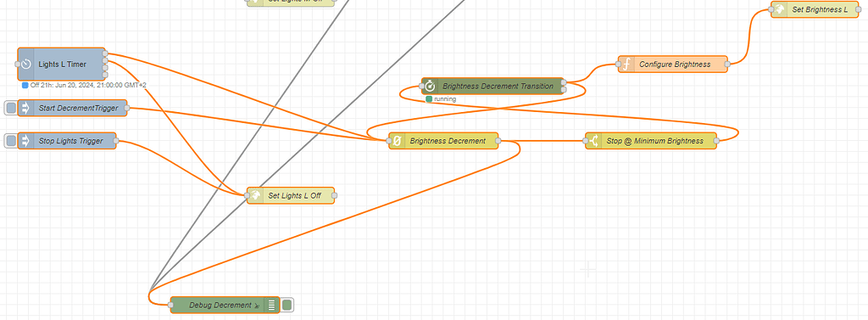Click the arrow icon on Start DecrementTrigger node
Screen dimensions: 868x320
tap(25, 108)
